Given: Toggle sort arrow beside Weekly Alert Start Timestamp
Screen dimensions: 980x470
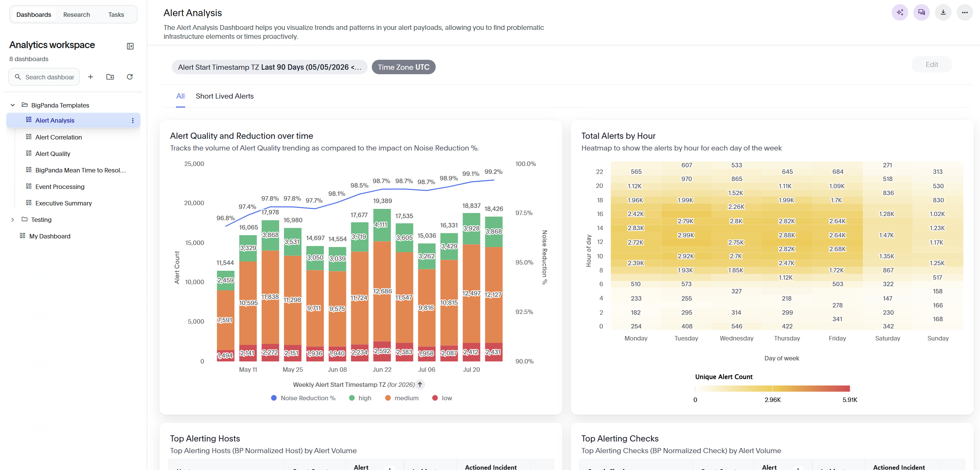Looking at the screenshot, I should pos(420,384).
